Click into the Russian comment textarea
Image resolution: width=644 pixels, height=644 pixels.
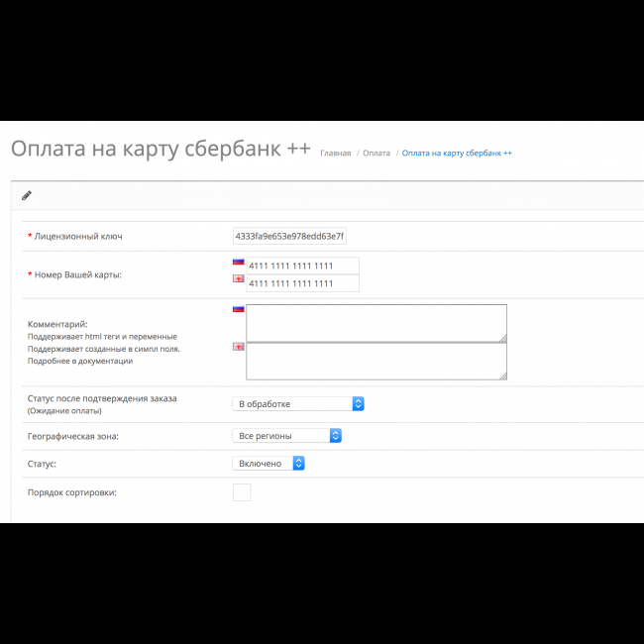pos(376,323)
